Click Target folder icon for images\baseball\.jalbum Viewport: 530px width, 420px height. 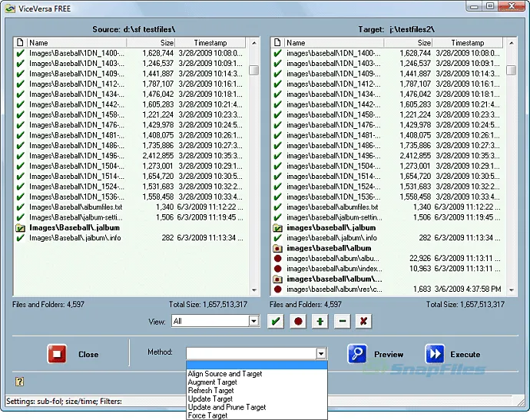[277, 228]
